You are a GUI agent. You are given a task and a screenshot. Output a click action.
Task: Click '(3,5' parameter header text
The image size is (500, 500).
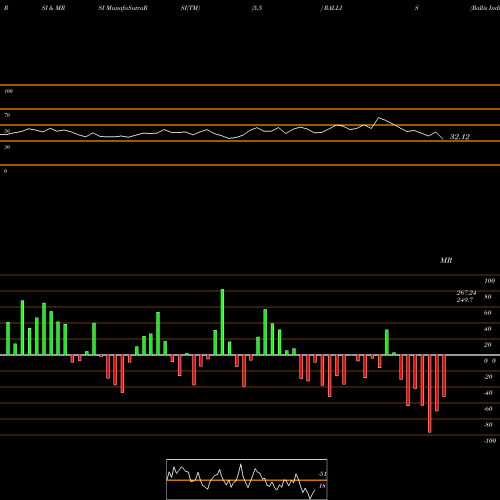point(257,8)
